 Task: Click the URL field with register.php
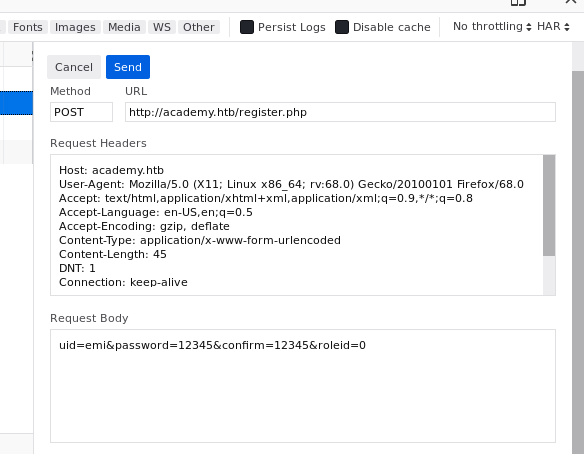(340, 112)
